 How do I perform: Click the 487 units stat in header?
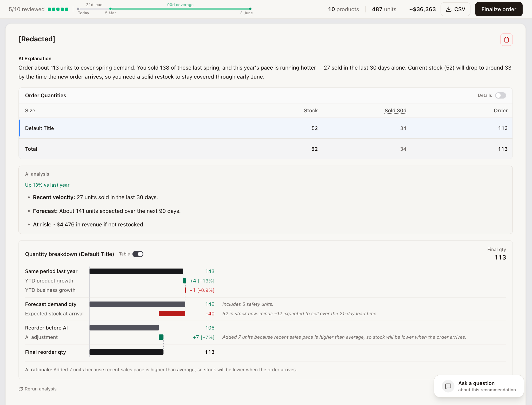click(x=384, y=9)
